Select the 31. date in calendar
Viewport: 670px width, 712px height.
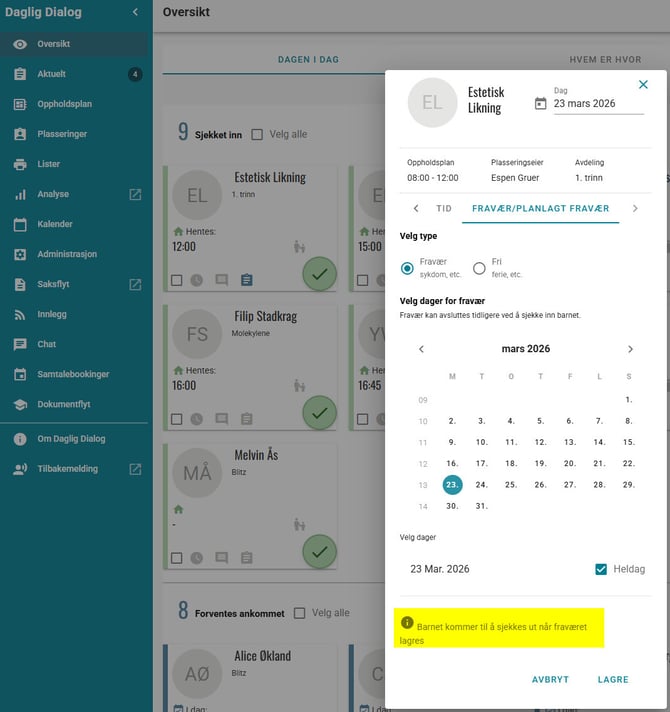[x=482, y=506]
